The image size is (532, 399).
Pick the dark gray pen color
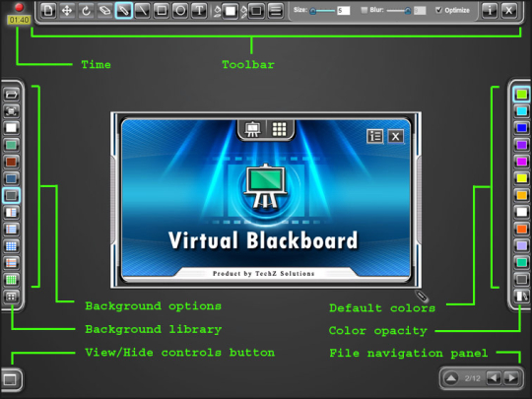point(521,280)
